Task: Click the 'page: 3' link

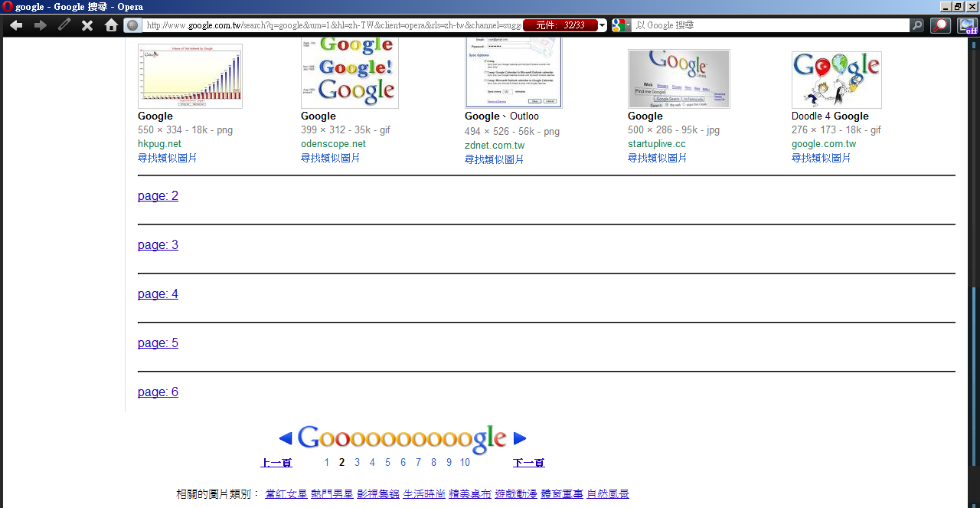Action: (158, 245)
